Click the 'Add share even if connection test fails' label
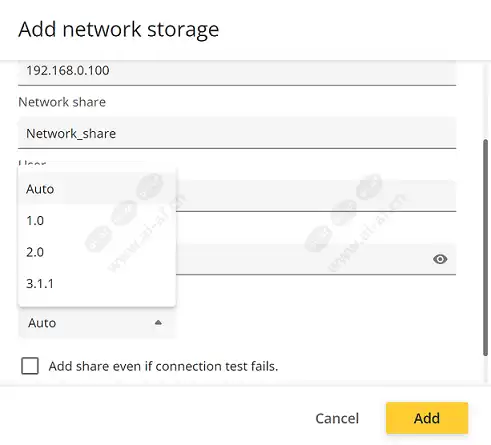 (x=163, y=366)
